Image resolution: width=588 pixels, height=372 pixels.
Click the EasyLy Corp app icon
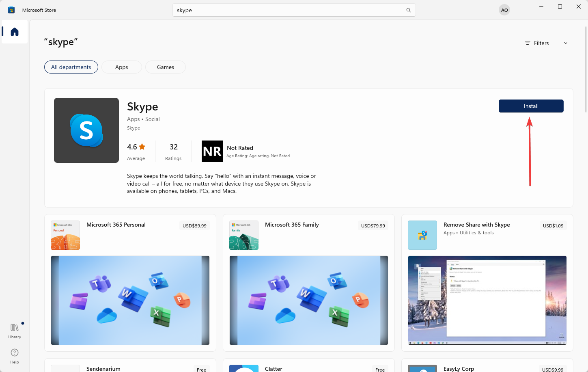422,368
